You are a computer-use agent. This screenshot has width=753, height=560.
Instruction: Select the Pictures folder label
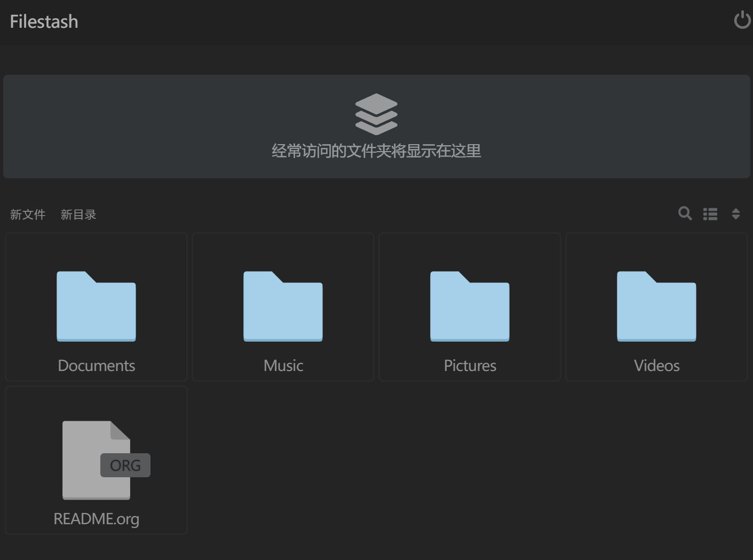tap(470, 365)
